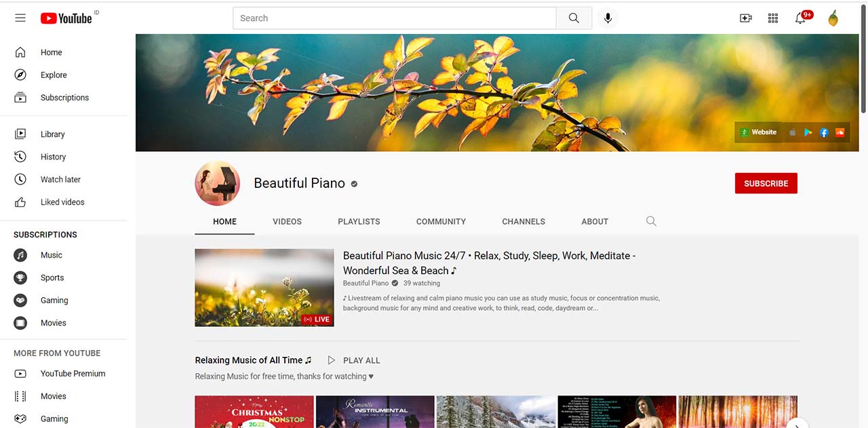
Task: Open the Apple link on the banner
Action: [792, 132]
